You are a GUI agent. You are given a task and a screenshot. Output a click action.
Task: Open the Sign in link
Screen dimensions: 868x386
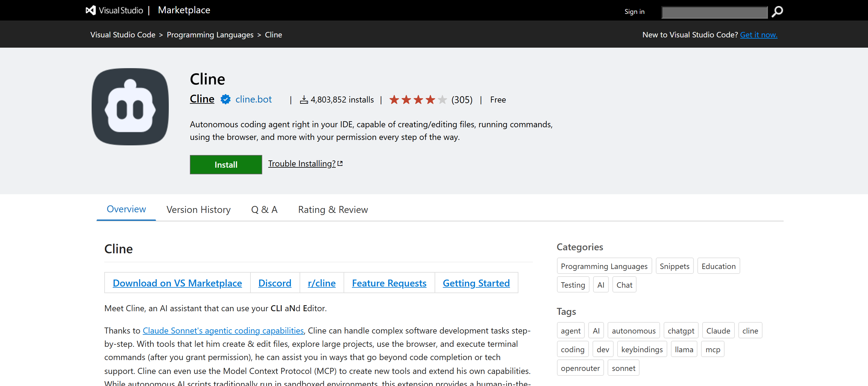tap(634, 11)
